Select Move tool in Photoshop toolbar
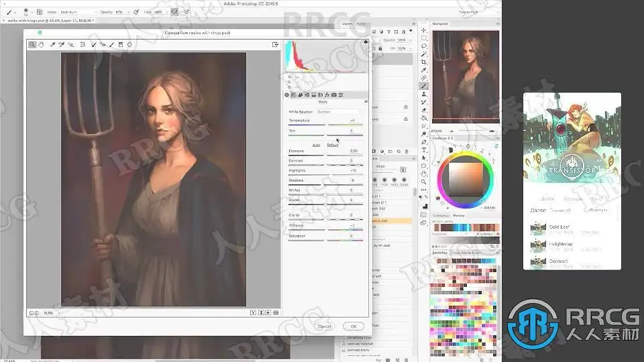This screenshot has height=362, width=644. click(424, 30)
